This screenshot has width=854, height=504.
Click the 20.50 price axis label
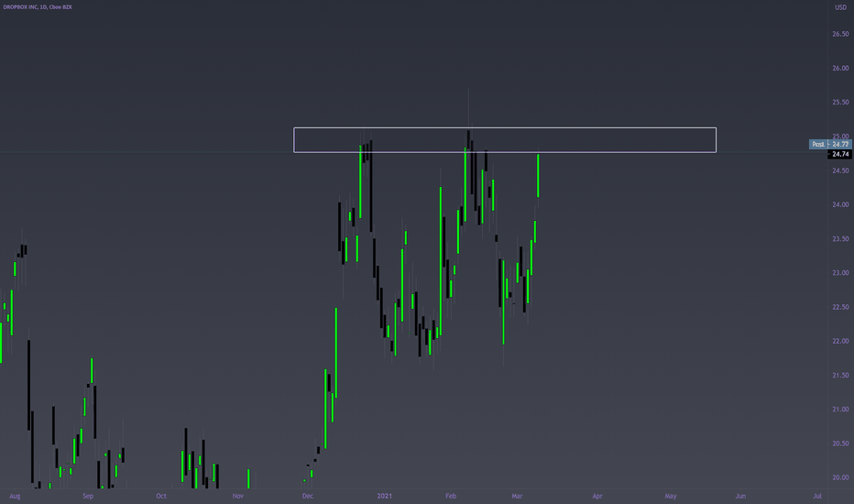pos(840,443)
